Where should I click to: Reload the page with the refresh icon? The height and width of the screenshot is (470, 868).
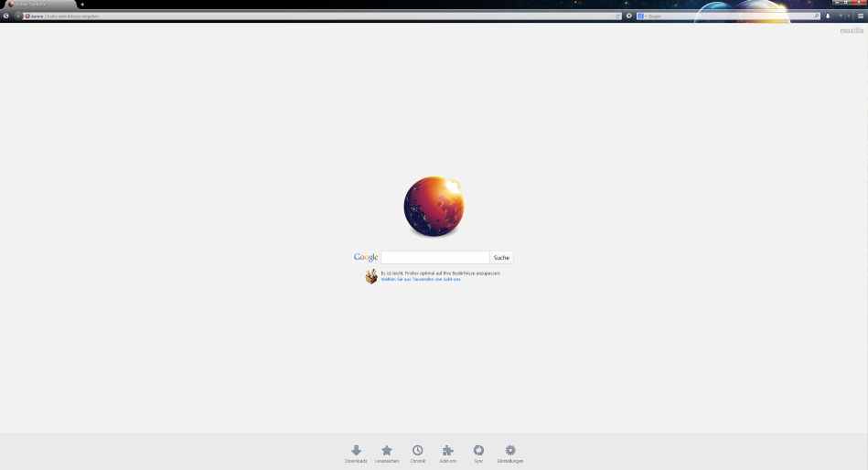(617, 16)
